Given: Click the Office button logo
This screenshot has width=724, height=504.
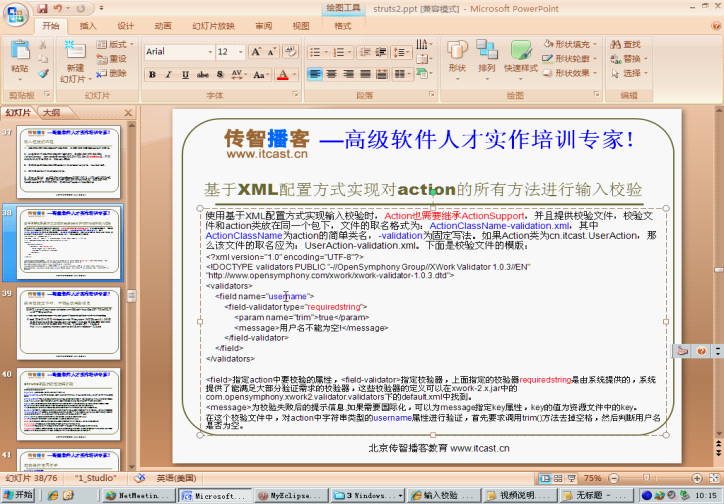Looking at the screenshot, I should pos(16,14).
